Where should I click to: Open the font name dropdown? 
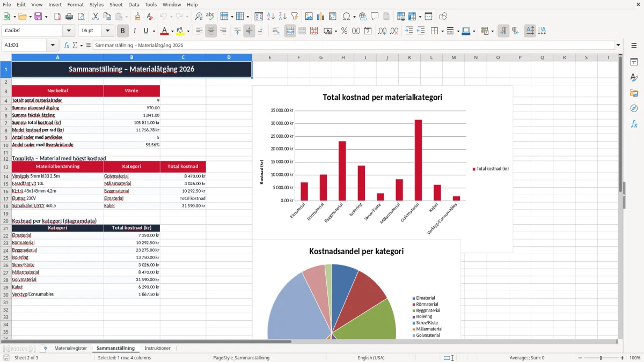point(68,31)
